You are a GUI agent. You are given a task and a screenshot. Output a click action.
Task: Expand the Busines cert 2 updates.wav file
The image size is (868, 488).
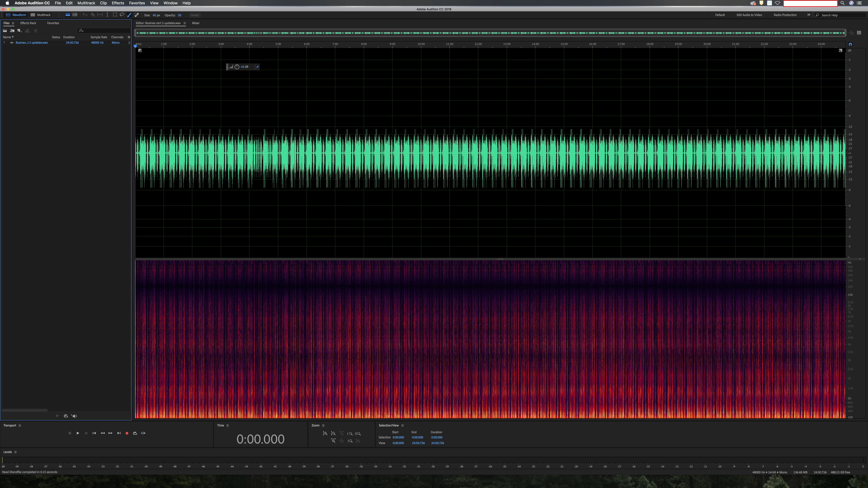pyautogui.click(x=4, y=42)
